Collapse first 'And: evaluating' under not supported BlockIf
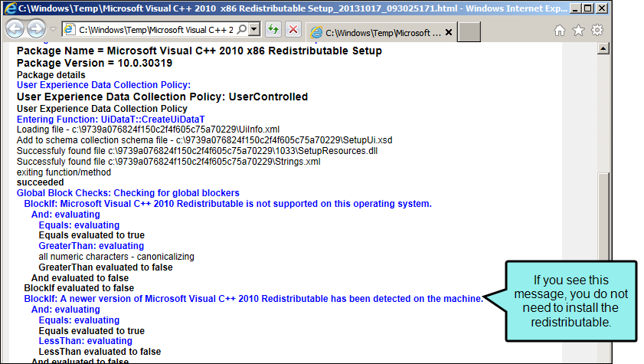This screenshot has height=364, width=644. [x=66, y=215]
